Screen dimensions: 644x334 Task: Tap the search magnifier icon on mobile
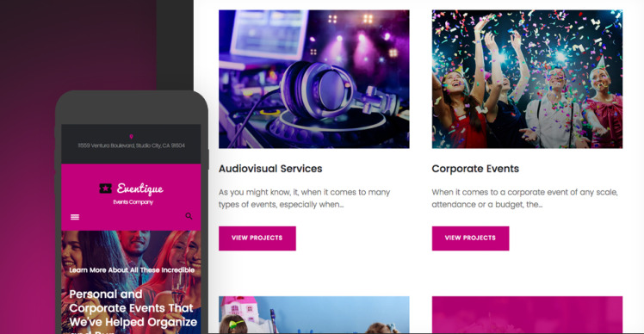click(189, 216)
